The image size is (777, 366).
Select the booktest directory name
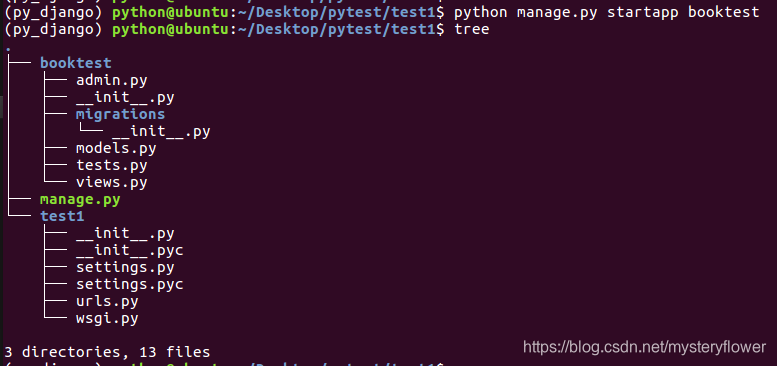[x=76, y=63]
